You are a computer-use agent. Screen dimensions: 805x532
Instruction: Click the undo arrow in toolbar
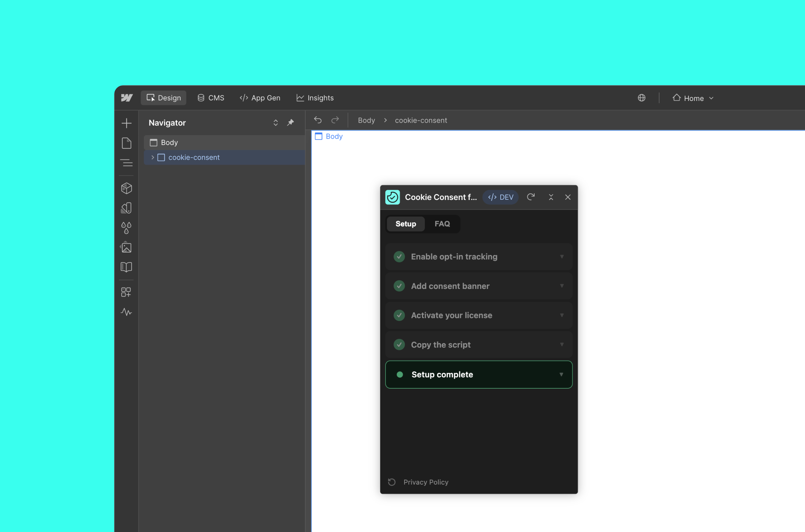pyautogui.click(x=318, y=120)
